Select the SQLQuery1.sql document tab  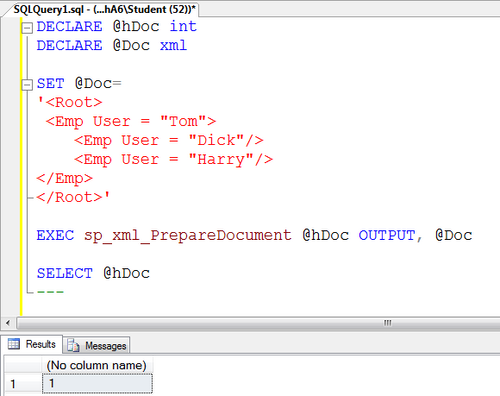(x=104, y=9)
